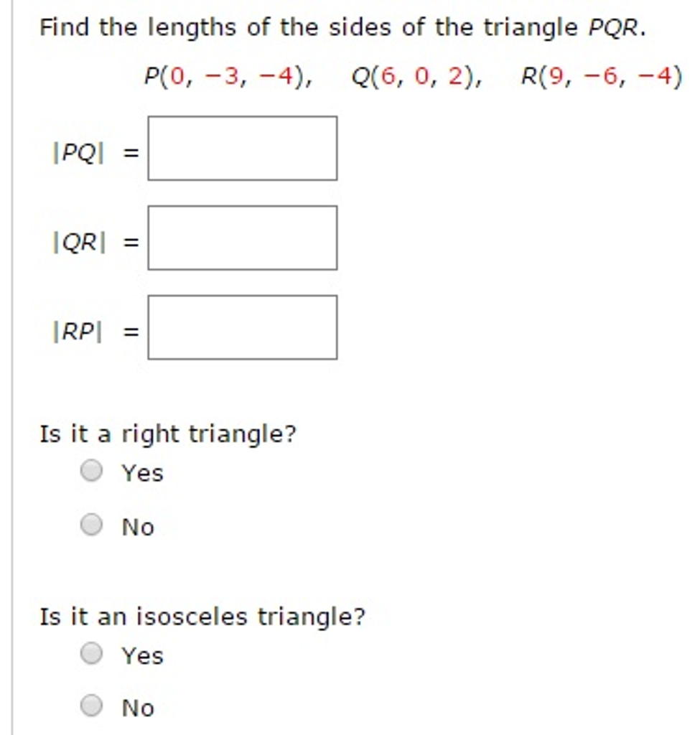
Task: Click the No label under isosceles triangle
Action: click(136, 707)
